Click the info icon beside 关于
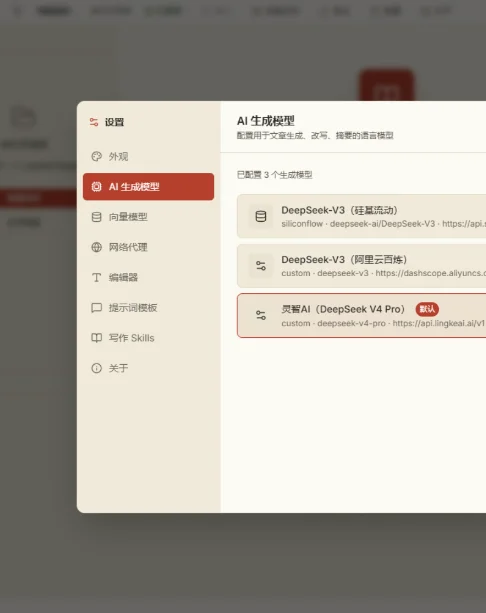 (96, 368)
